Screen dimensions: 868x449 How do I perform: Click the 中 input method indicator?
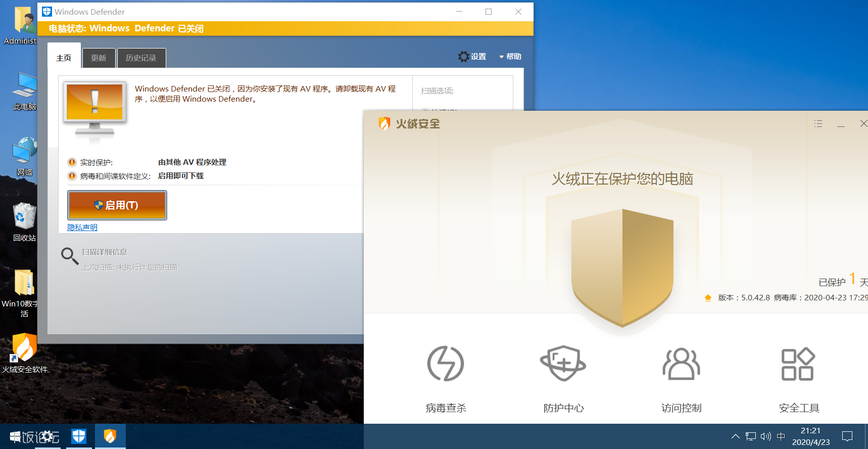[781, 436]
